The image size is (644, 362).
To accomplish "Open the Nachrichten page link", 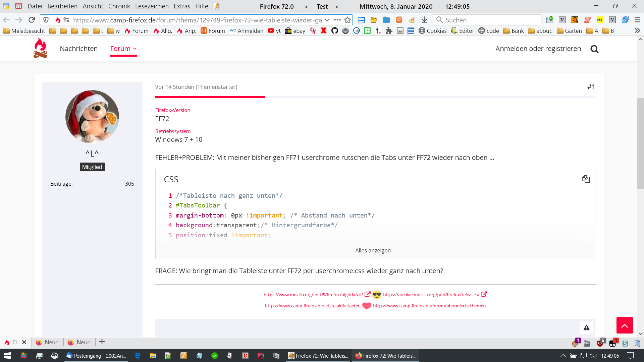I will pyautogui.click(x=78, y=49).
